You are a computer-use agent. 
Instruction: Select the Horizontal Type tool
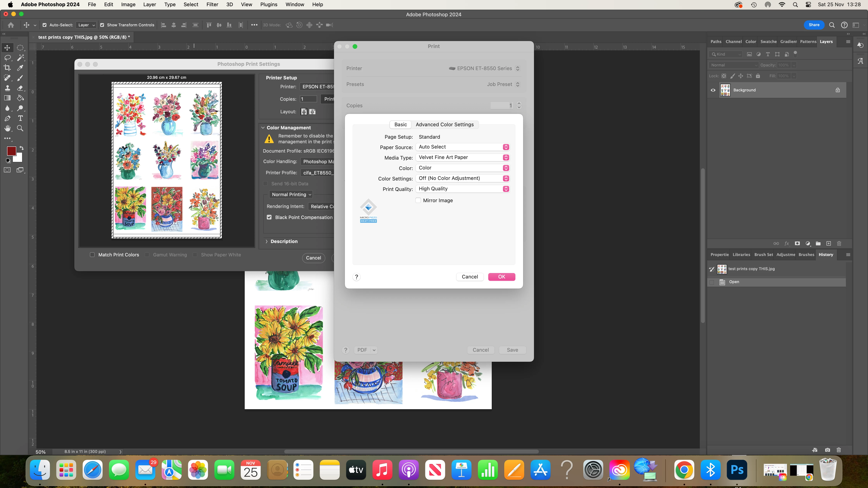point(20,118)
